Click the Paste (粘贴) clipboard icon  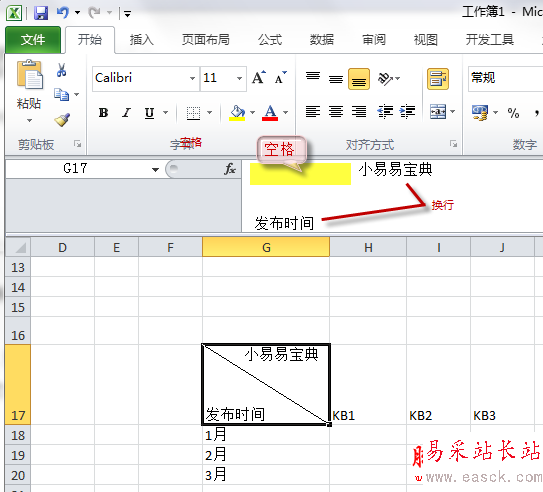29,75
